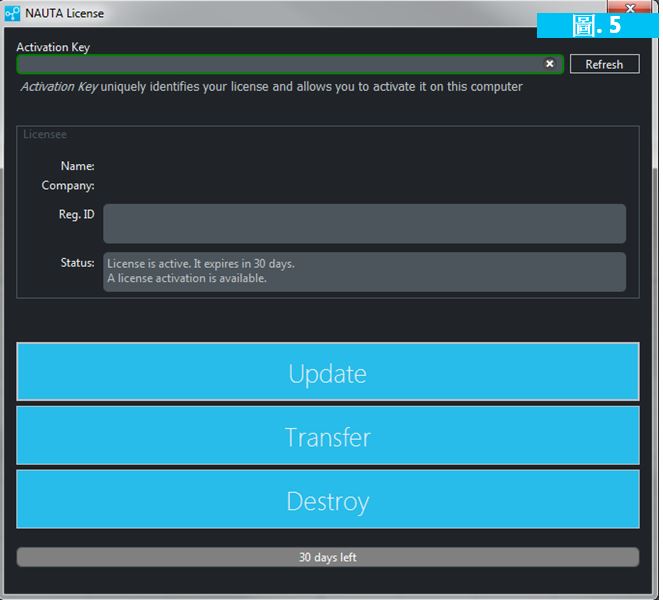This screenshot has height=600, width=663.
Task: Click the blue figure 5 caption badge
Action: pos(597,25)
